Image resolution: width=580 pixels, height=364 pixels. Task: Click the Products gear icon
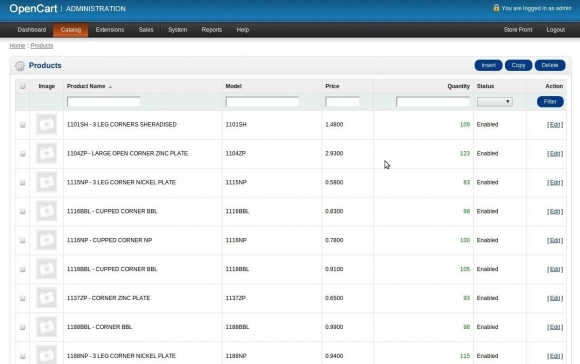click(x=20, y=66)
